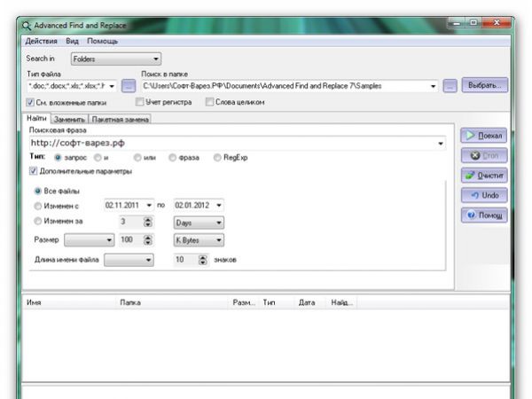Enable the Учет регистра checkbox
Screen dimensions: 532x399
coord(140,102)
